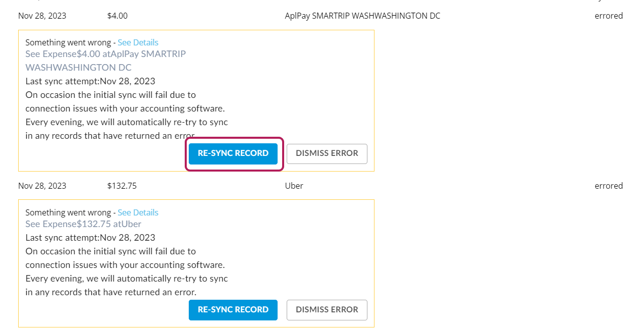Click RE-SYNC RECORD for the $4.00 SMARTRIP expense

[233, 153]
